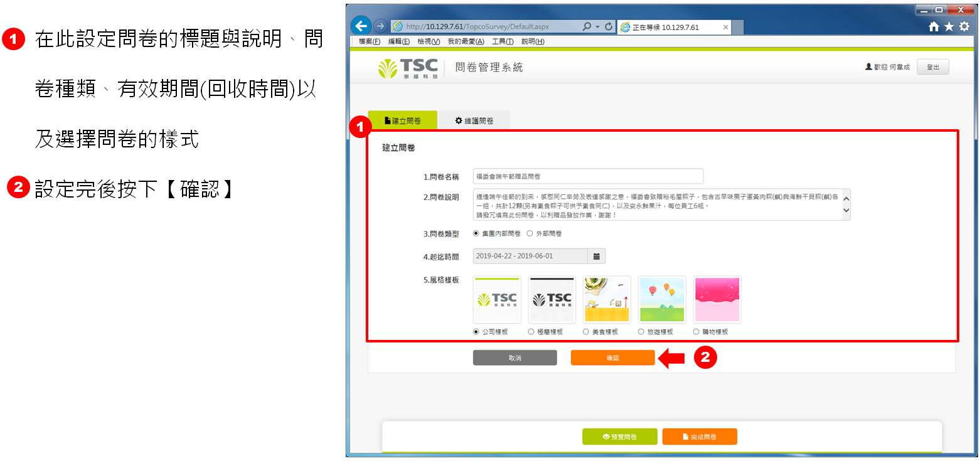Viewport: 980px width, 461px height.
Task: Switch to the 維護問卷 tab
Action: pos(474,120)
